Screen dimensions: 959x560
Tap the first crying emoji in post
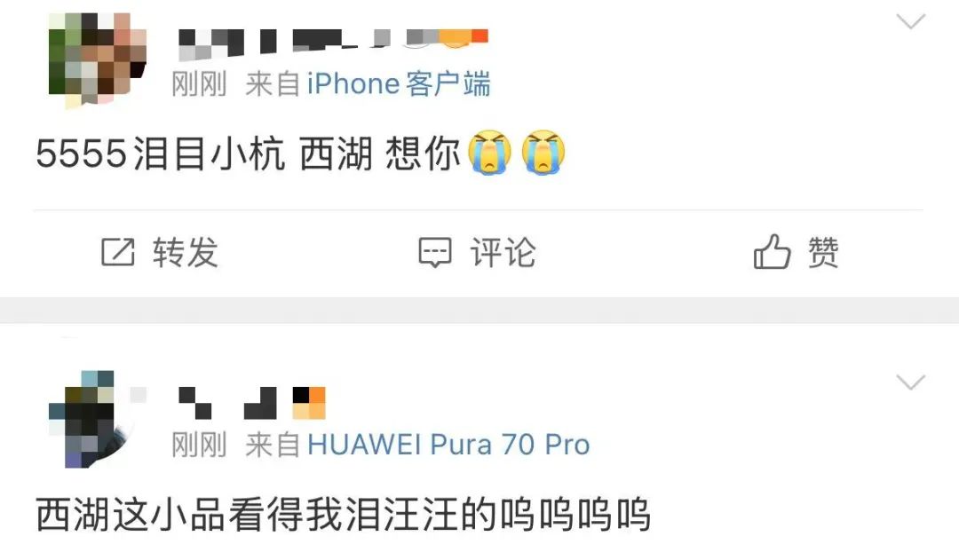pyautogui.click(x=489, y=153)
